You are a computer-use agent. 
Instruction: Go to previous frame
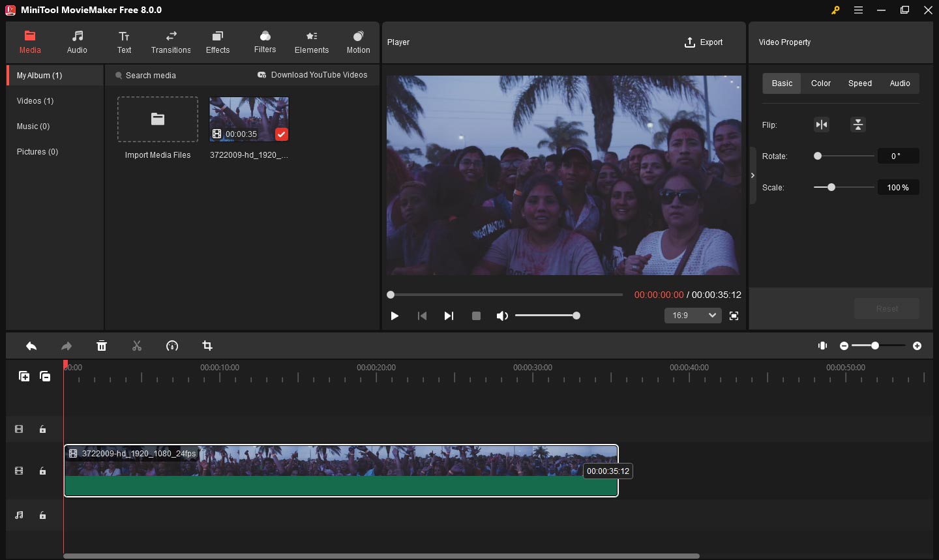tap(422, 316)
